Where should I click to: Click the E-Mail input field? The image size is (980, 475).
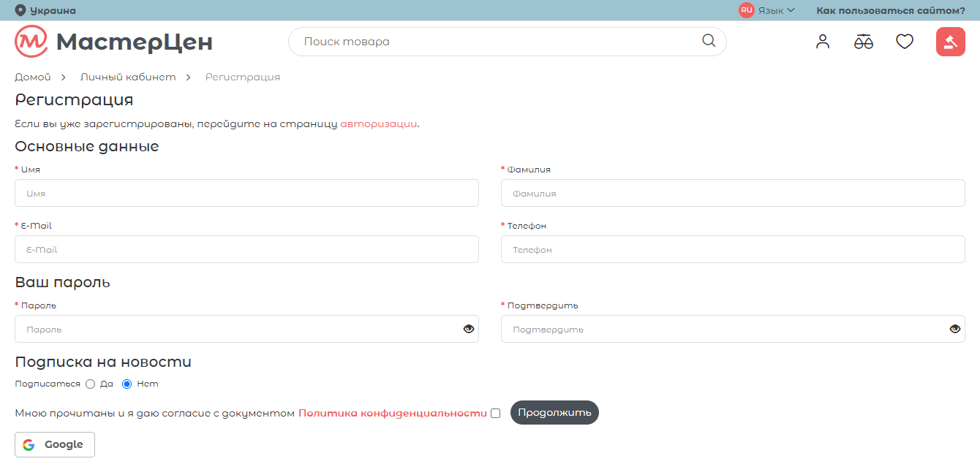coord(246,249)
